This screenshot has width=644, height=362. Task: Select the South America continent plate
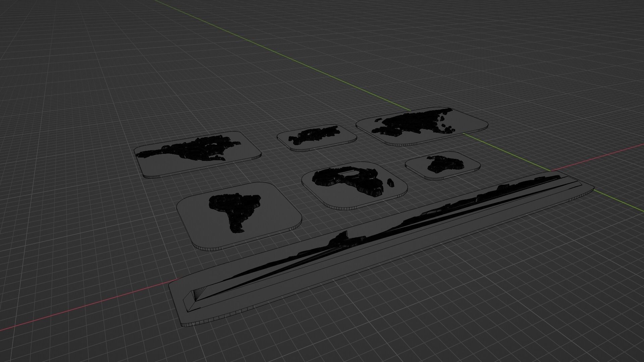coord(239,216)
